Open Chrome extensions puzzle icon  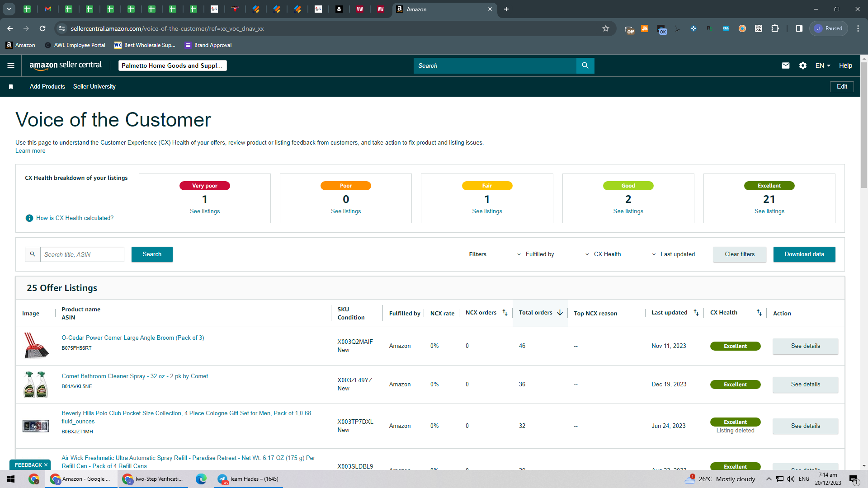point(775,28)
